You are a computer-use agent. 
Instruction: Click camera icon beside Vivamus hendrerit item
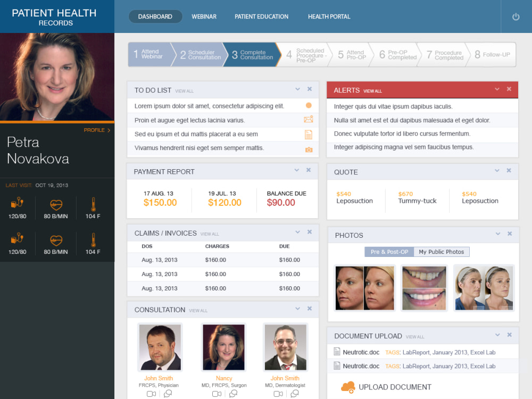pyautogui.click(x=309, y=149)
